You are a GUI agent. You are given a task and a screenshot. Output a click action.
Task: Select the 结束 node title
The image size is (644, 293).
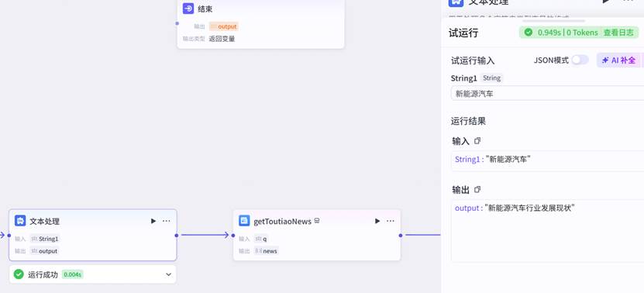[x=205, y=9]
